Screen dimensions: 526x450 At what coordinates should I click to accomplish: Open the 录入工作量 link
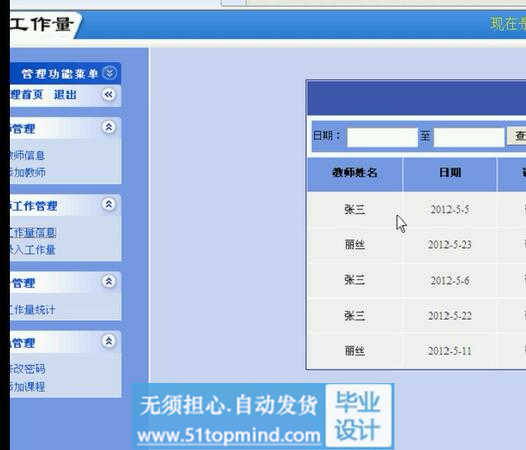tap(33, 250)
